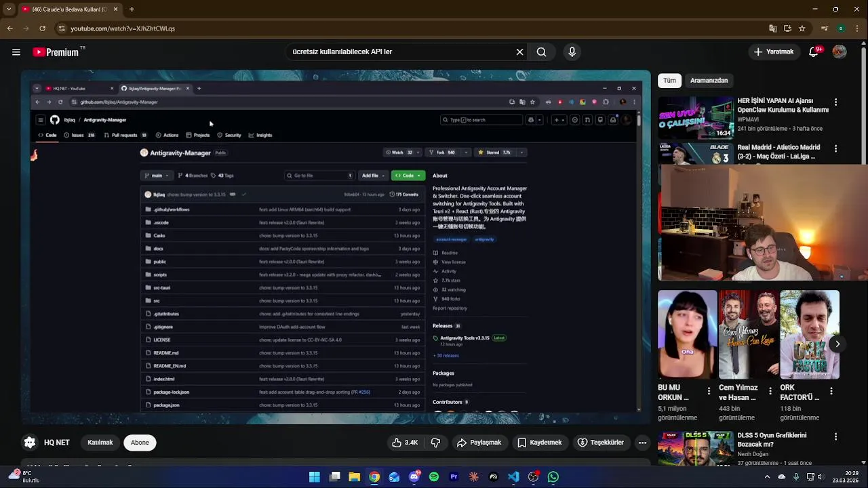Open Spotify from the taskbar

(434, 477)
